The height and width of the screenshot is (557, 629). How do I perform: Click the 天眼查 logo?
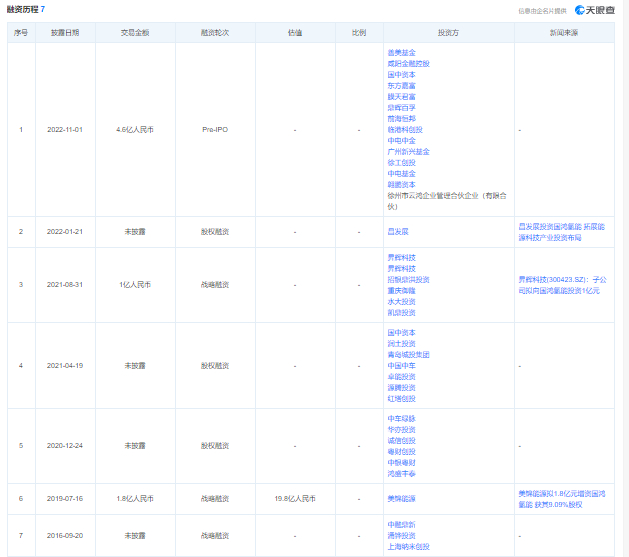coord(595,10)
